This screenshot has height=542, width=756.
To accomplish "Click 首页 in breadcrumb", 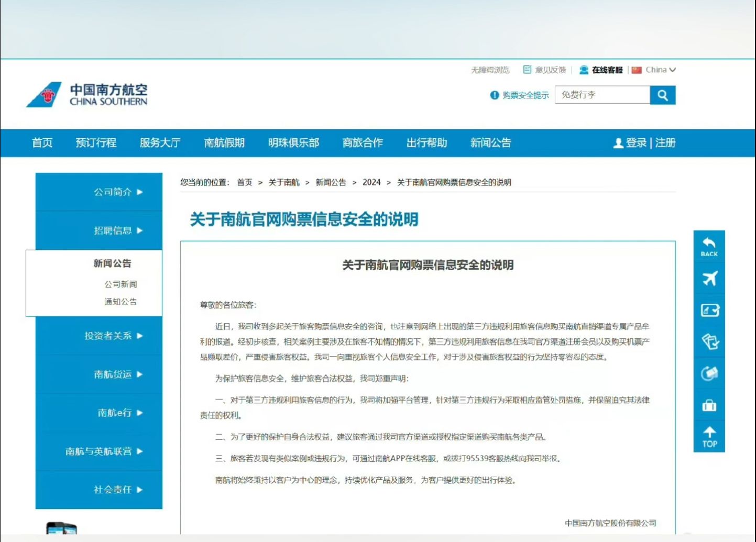I will coord(244,182).
